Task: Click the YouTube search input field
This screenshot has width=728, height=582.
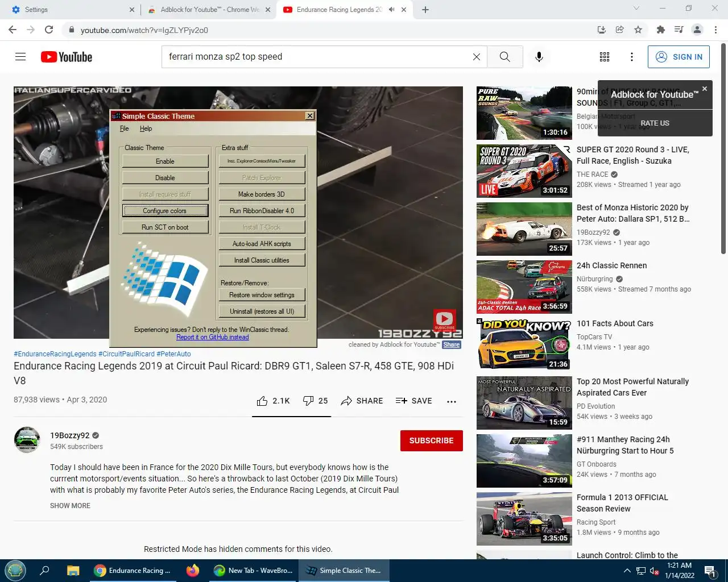Action: coord(317,57)
